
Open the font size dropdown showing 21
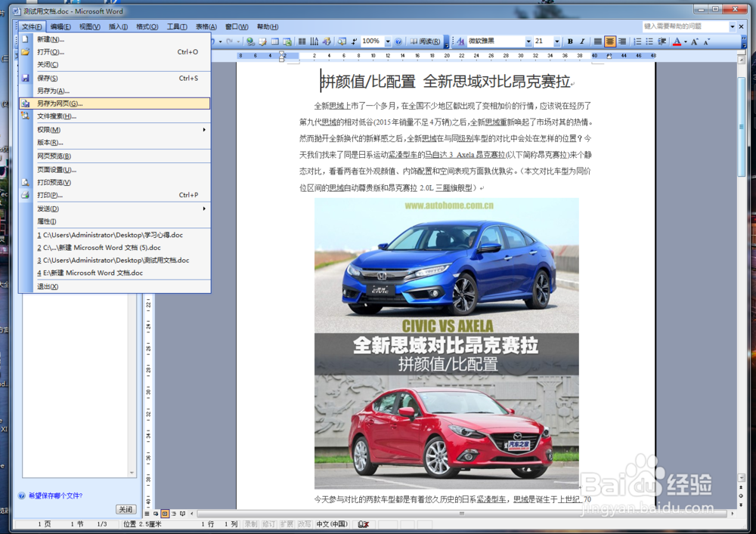click(x=557, y=42)
